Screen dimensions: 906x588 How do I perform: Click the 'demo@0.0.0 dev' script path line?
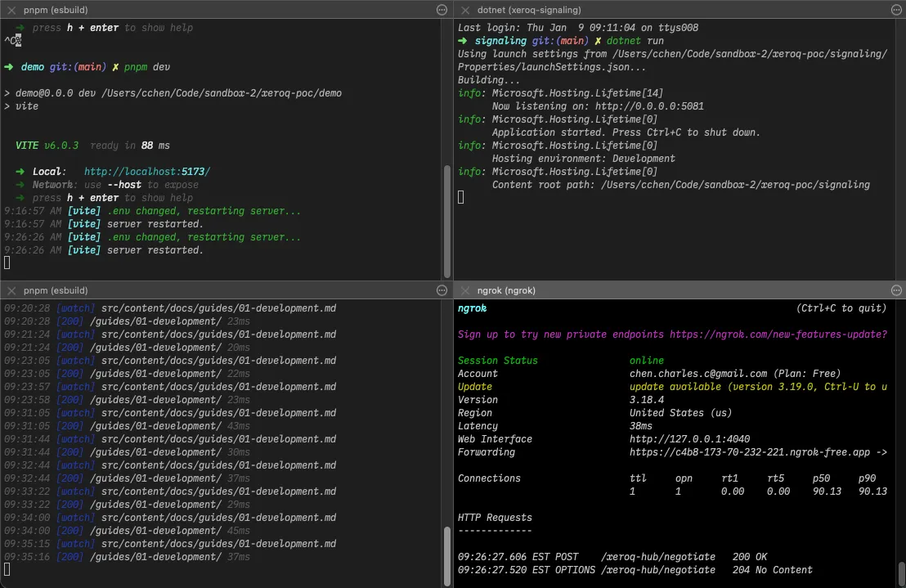tap(173, 93)
